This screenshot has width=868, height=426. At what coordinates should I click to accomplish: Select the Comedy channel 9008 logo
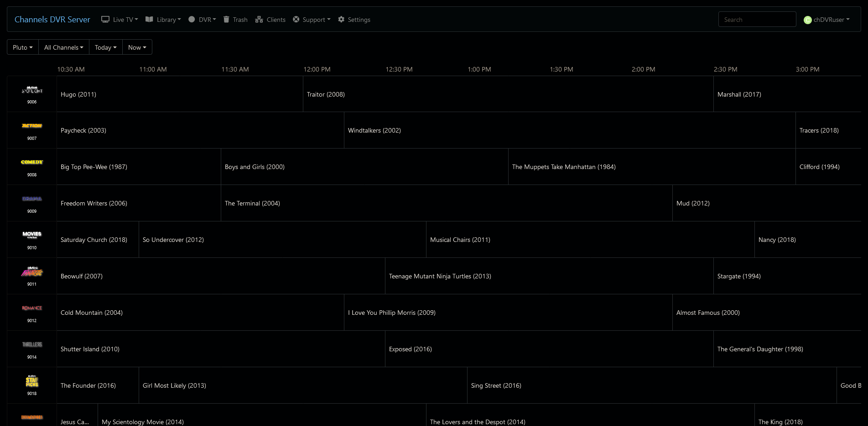coord(32,162)
